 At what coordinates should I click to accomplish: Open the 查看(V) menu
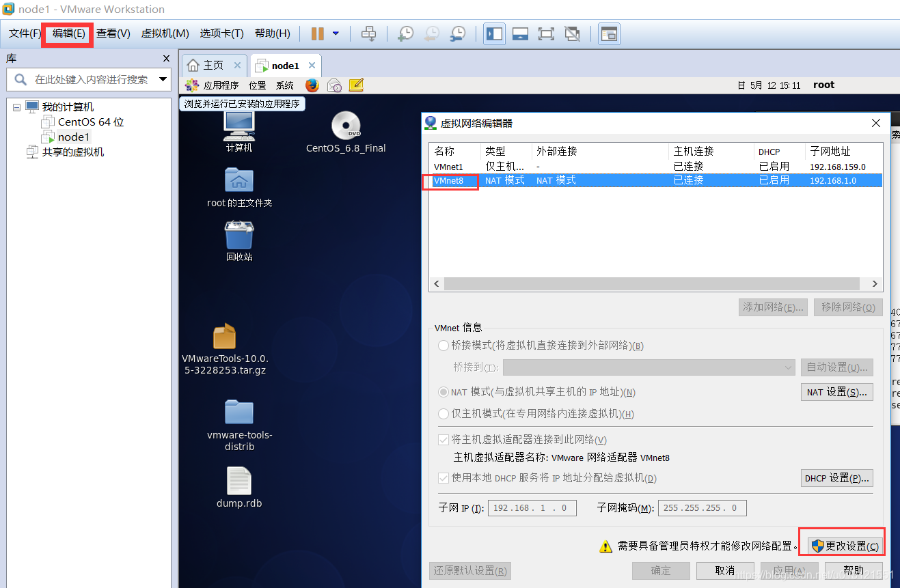click(113, 33)
